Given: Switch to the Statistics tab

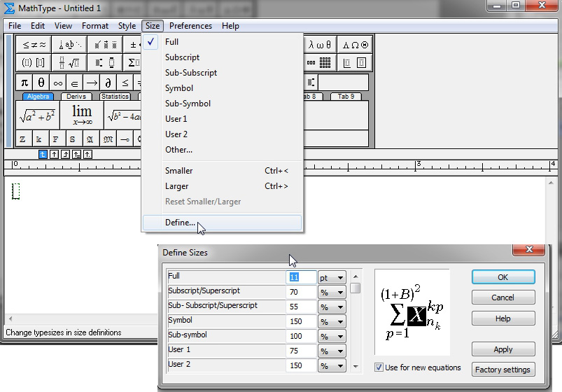Looking at the screenshot, I should (115, 97).
